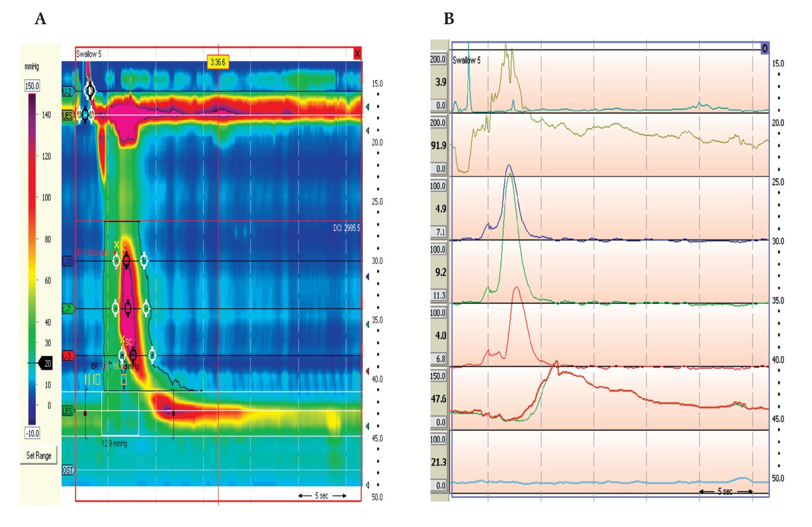The width and height of the screenshot is (812, 527).
Task: Click the dark red right LES bracket handle
Action: tap(174, 414)
